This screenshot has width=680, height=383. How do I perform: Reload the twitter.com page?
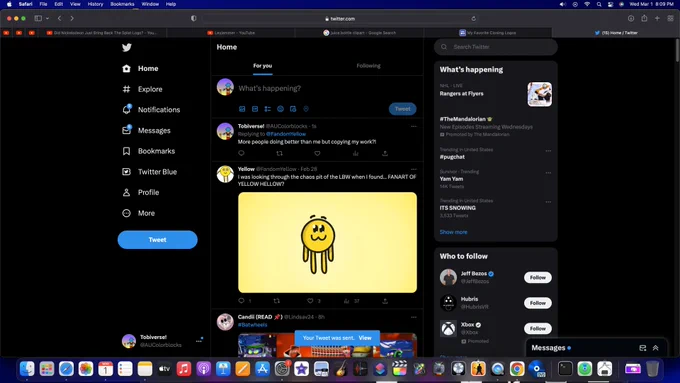point(474,19)
